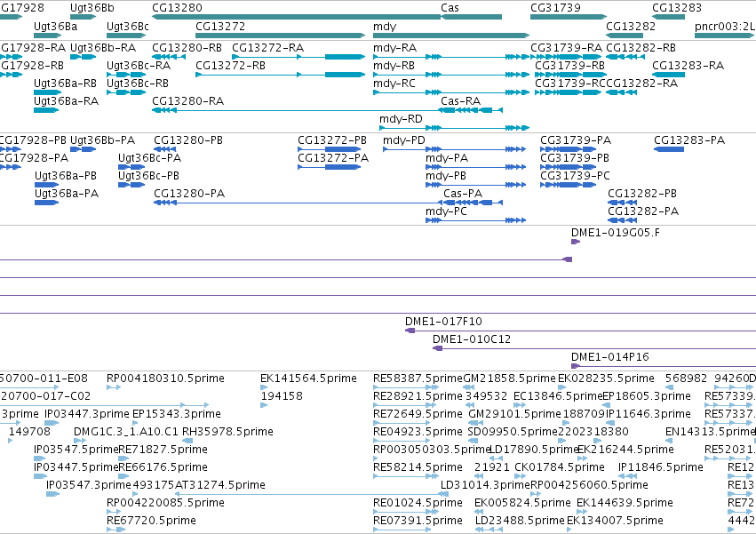Click protein CG13282-PB label
Image resolution: width=756 pixels, height=534 pixels.
(x=642, y=194)
